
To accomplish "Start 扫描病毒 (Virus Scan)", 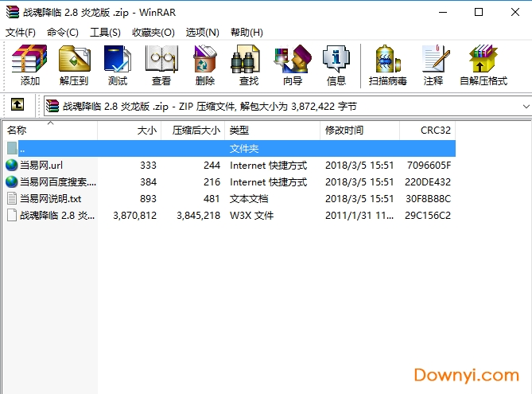I will [x=388, y=65].
